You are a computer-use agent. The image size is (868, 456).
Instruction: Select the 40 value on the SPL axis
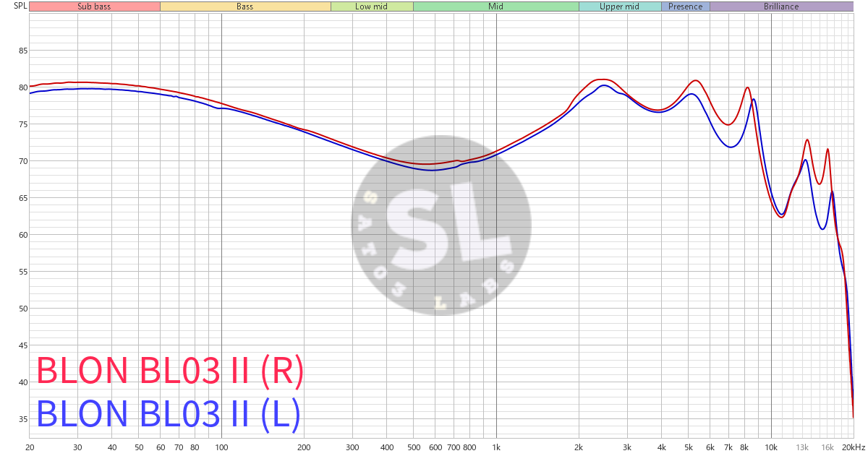pos(23,382)
